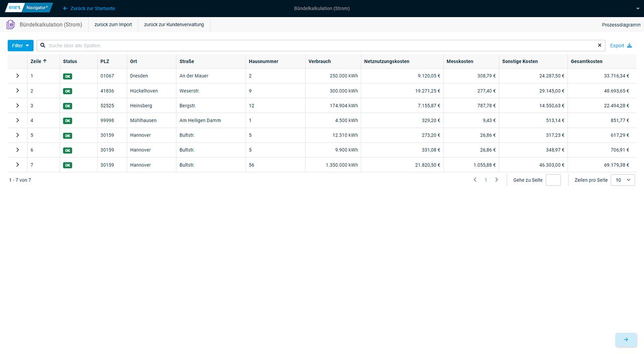Go to the next page arrow in pagination

point(497,180)
